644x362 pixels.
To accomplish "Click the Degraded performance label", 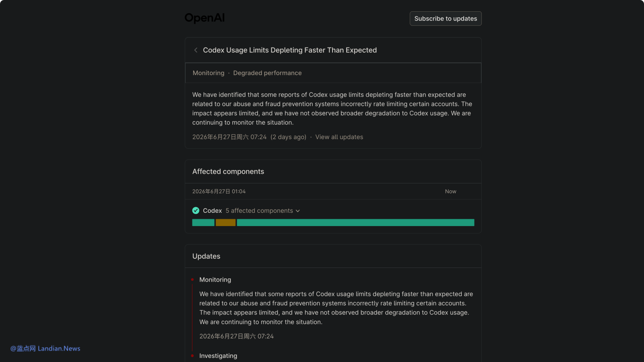I will [x=267, y=73].
